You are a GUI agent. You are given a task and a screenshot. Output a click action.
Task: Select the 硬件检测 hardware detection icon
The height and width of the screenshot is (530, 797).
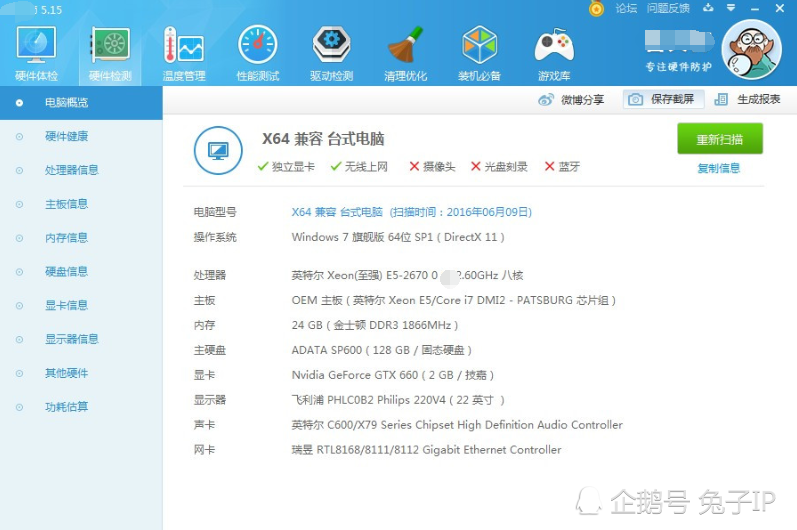110,53
